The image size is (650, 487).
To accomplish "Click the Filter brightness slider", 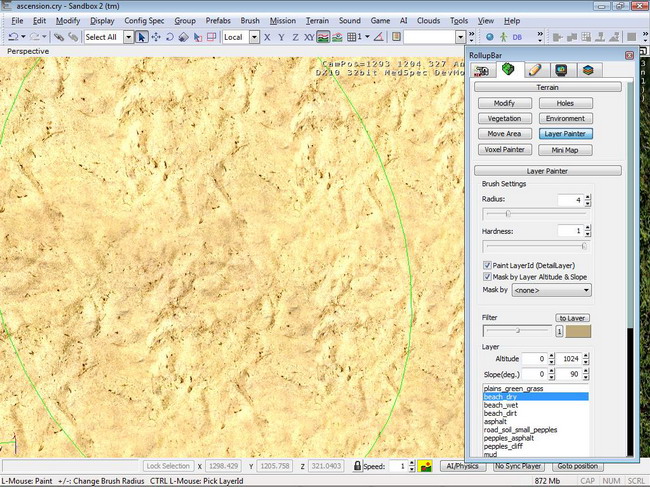I will coord(517,330).
